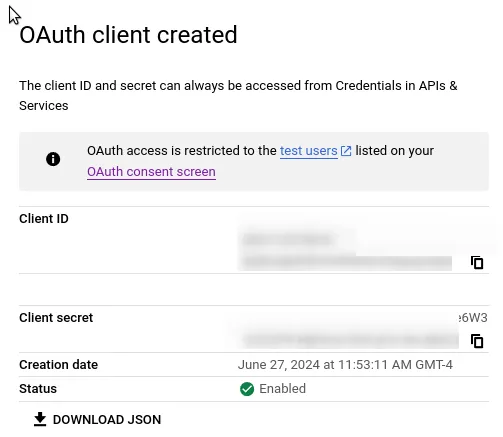The image size is (503, 437).
Task: Click the OAuth client created heading
Action: (128, 35)
